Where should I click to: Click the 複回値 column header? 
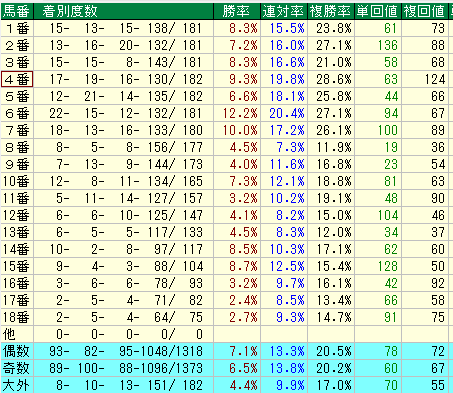[x=424, y=11]
